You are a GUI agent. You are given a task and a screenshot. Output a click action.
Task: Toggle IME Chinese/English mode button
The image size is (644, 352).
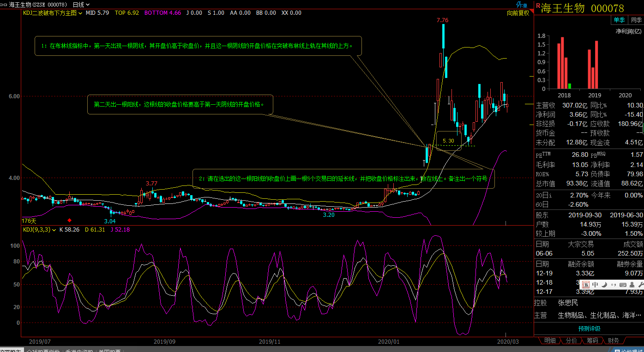coord(595,285)
